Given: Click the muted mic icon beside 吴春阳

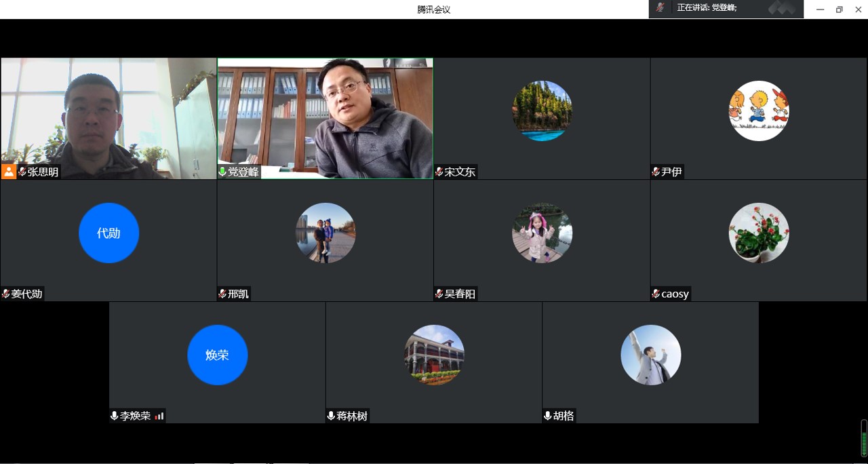Looking at the screenshot, I should (439, 294).
